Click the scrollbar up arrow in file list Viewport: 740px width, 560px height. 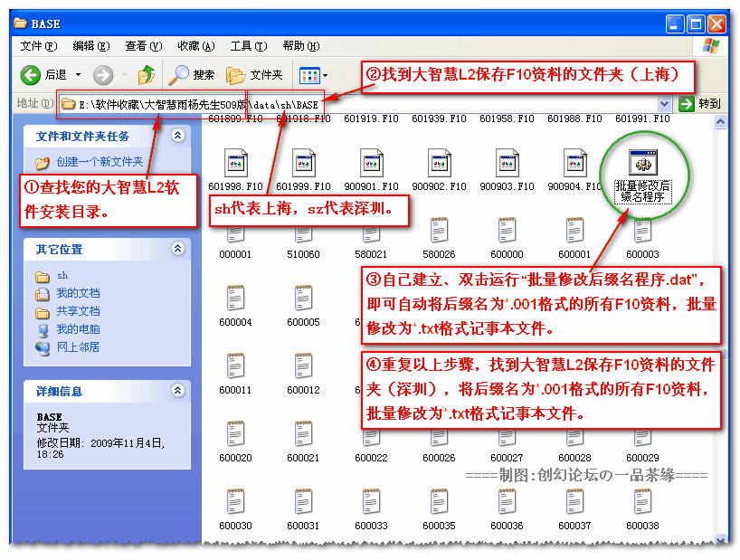[720, 122]
